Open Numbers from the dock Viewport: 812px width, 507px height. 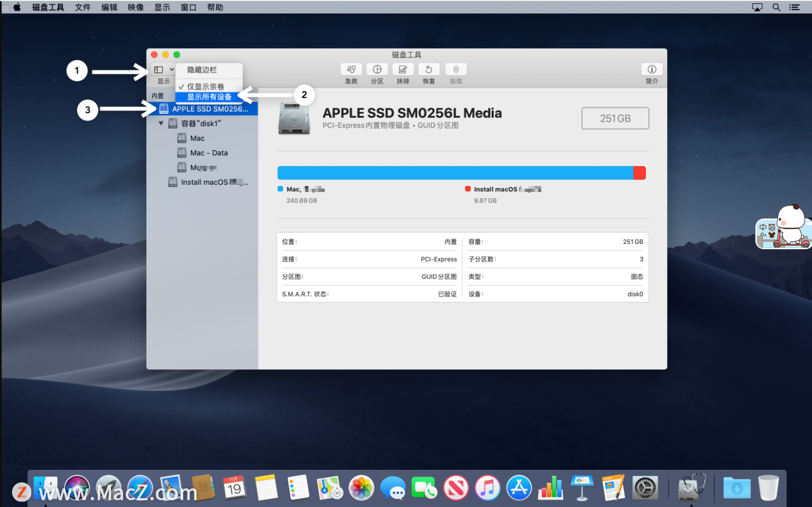(551, 487)
